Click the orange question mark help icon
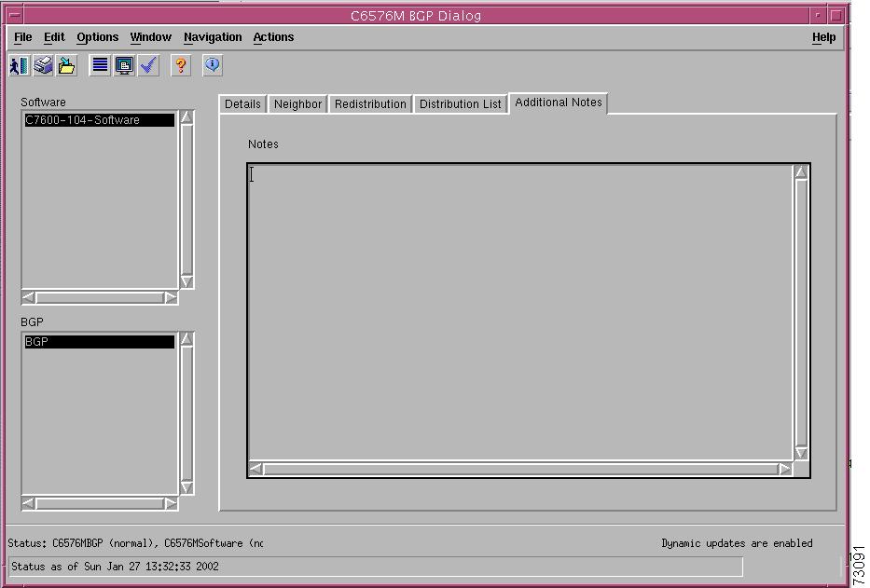 coord(180,65)
